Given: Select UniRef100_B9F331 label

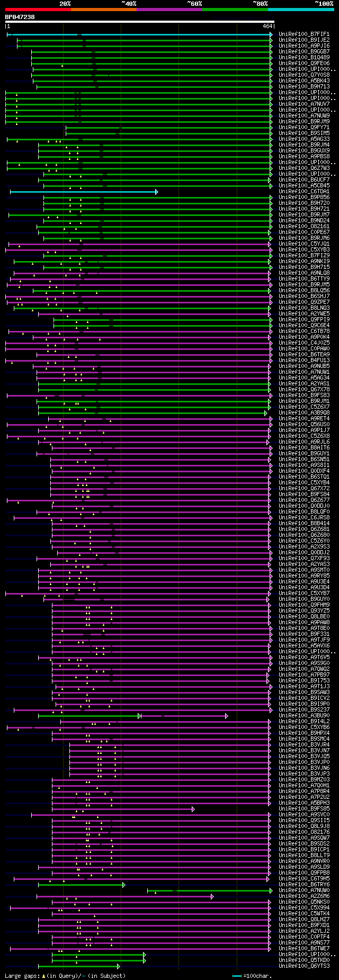Looking at the screenshot, I should click(304, 634).
